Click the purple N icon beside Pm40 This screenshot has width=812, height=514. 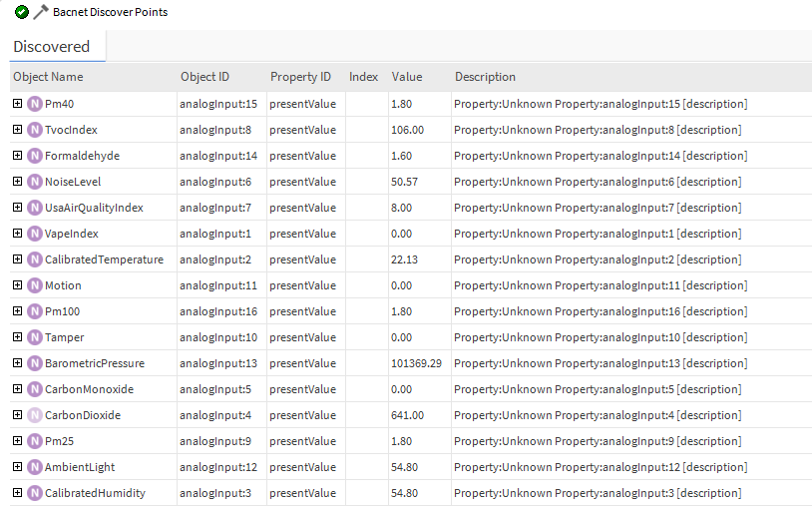pyautogui.click(x=35, y=104)
